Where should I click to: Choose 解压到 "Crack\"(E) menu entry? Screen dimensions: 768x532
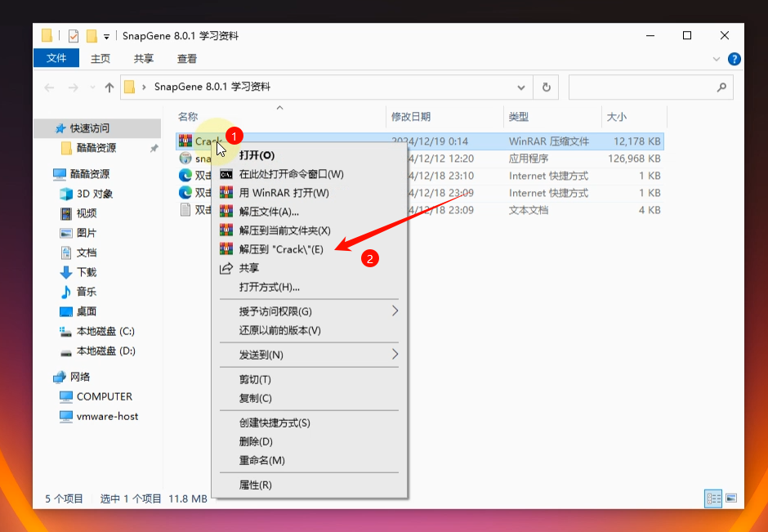281,249
